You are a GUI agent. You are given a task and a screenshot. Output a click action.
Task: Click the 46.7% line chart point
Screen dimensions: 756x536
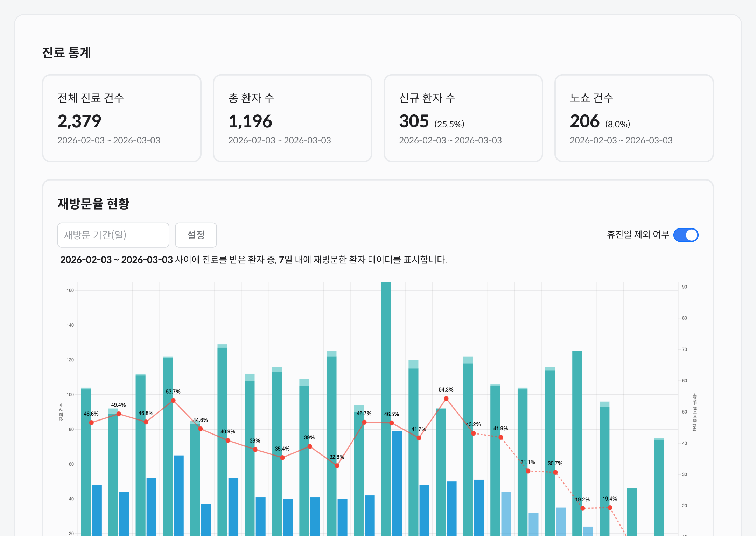[364, 422]
